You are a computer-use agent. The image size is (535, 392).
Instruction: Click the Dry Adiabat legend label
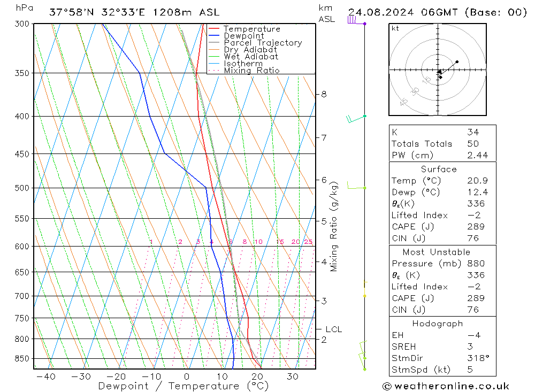tap(250, 50)
